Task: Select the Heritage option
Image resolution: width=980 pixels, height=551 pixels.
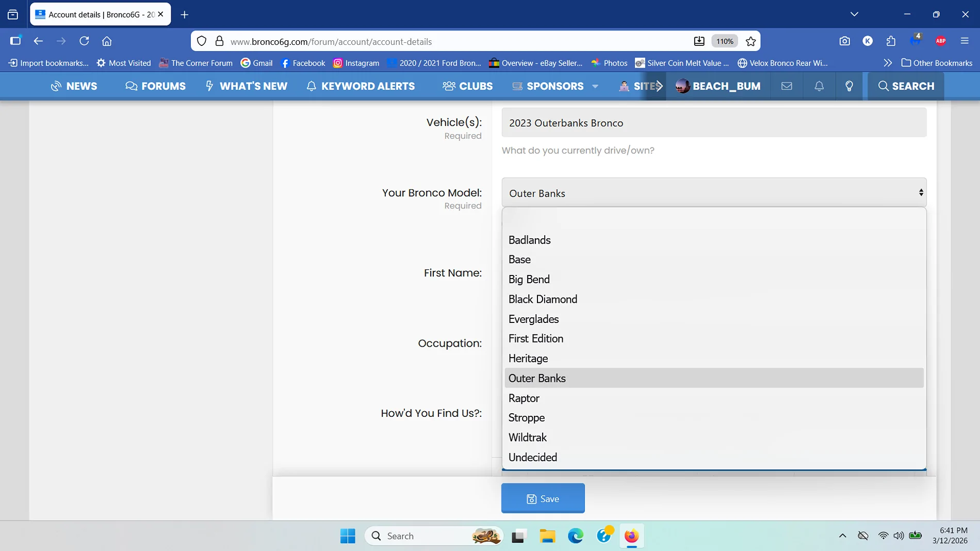Action: coord(714,359)
